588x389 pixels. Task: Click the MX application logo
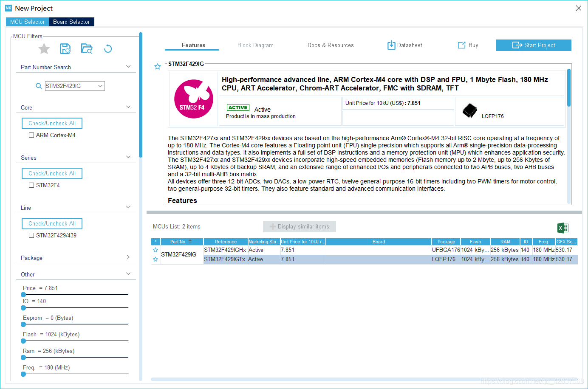coord(8,8)
